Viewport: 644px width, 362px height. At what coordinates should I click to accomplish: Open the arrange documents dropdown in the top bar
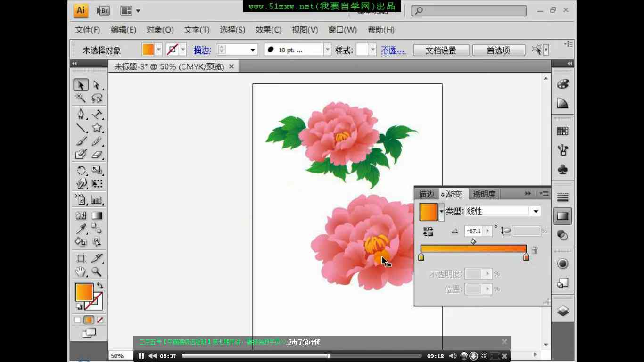click(131, 10)
